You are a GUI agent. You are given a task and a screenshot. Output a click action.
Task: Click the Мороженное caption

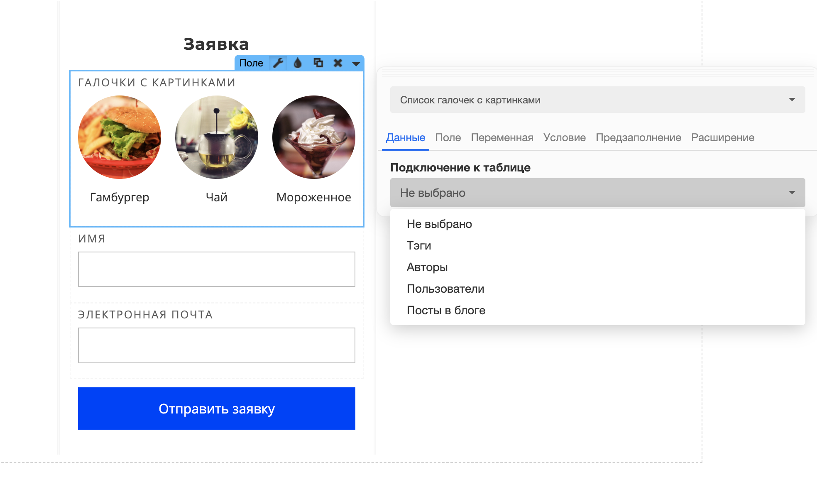point(314,197)
